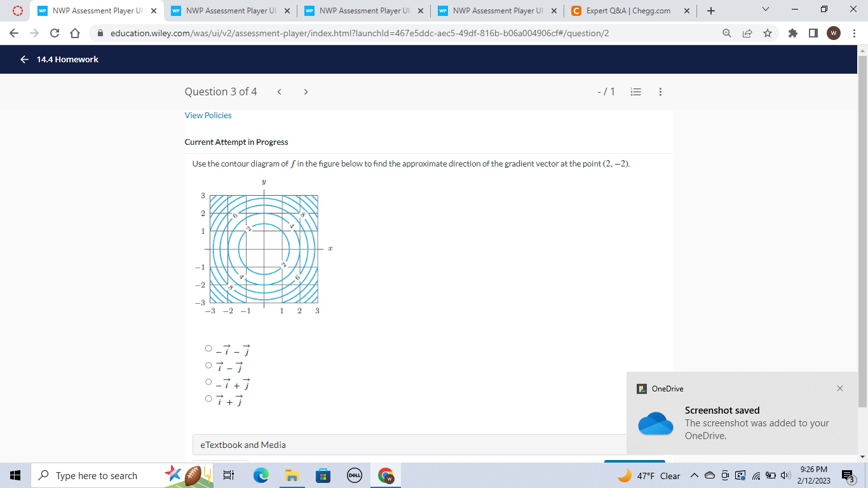Open the 47°F Clear weather widget
868x488 pixels.
[x=648, y=475]
